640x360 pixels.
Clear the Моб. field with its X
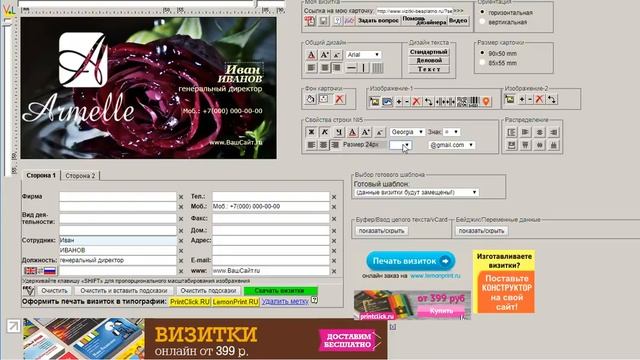(x=334, y=207)
